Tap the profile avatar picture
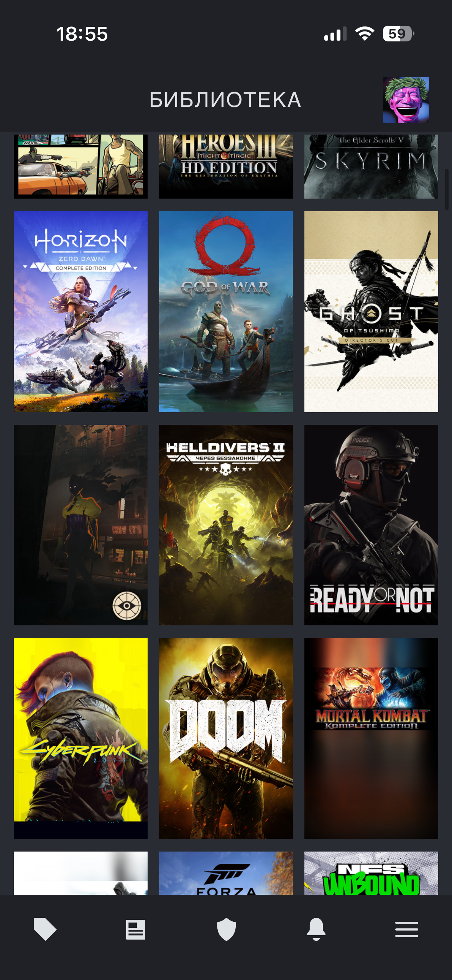452x980 pixels. click(406, 100)
